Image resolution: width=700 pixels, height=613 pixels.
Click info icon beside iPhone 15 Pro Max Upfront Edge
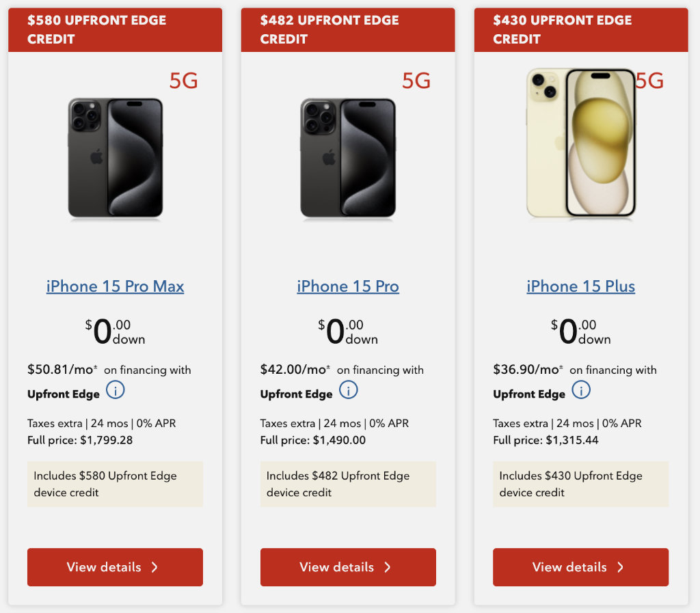(x=116, y=391)
